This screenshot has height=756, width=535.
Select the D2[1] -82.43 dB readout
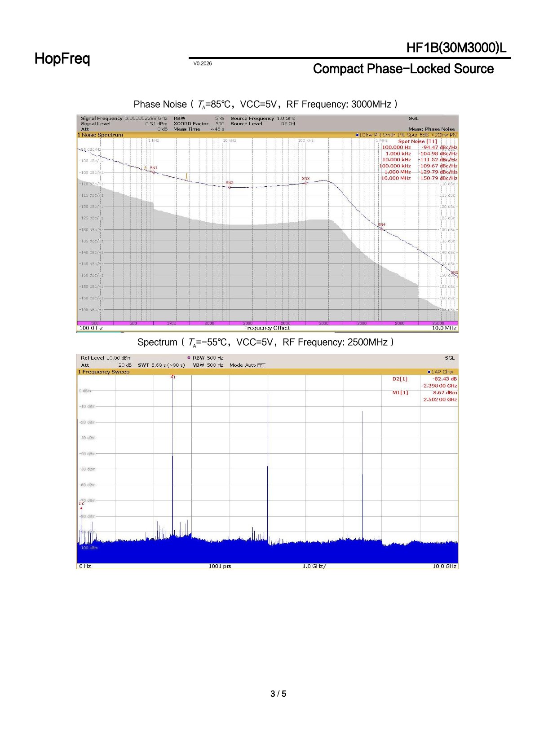424,379
